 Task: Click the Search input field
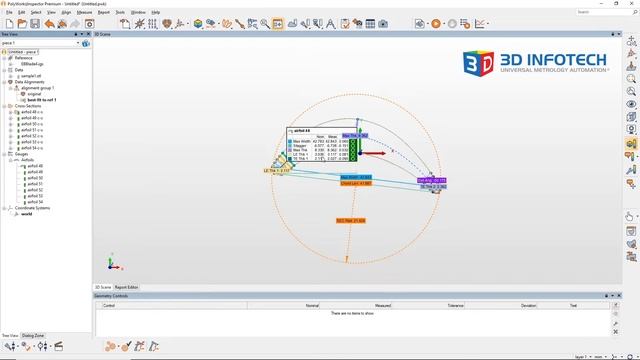point(604,12)
